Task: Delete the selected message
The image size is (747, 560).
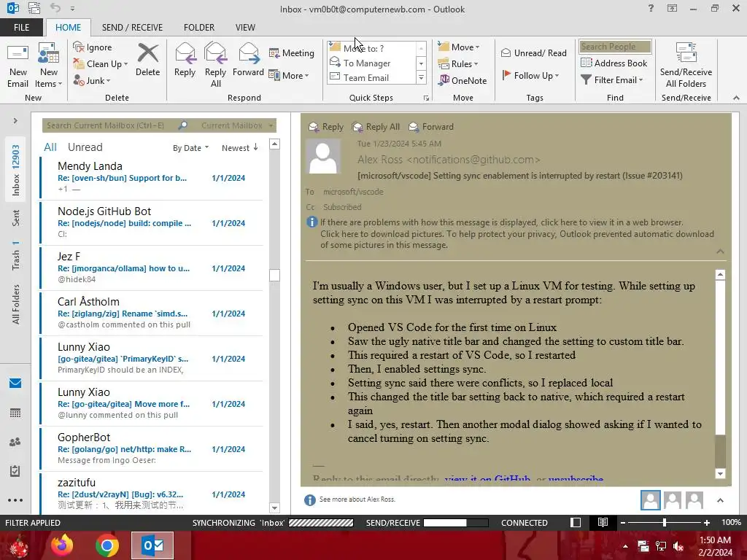Action: tap(147, 60)
